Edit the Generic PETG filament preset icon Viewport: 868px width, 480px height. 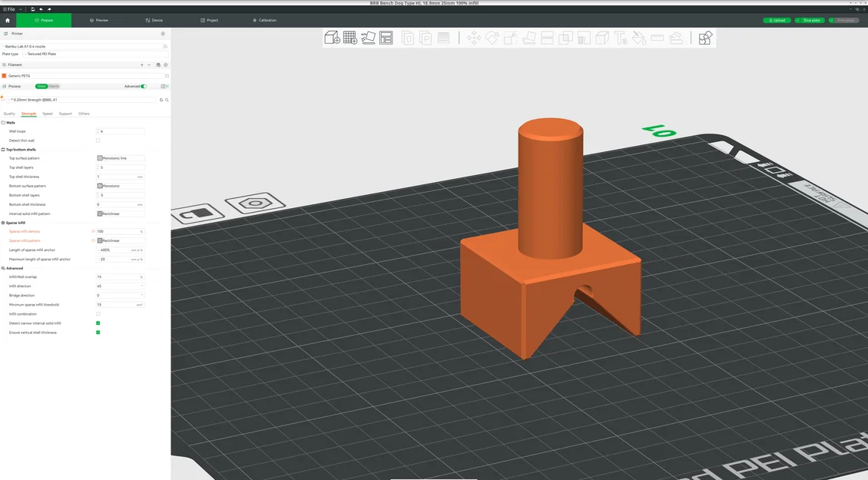point(167,76)
